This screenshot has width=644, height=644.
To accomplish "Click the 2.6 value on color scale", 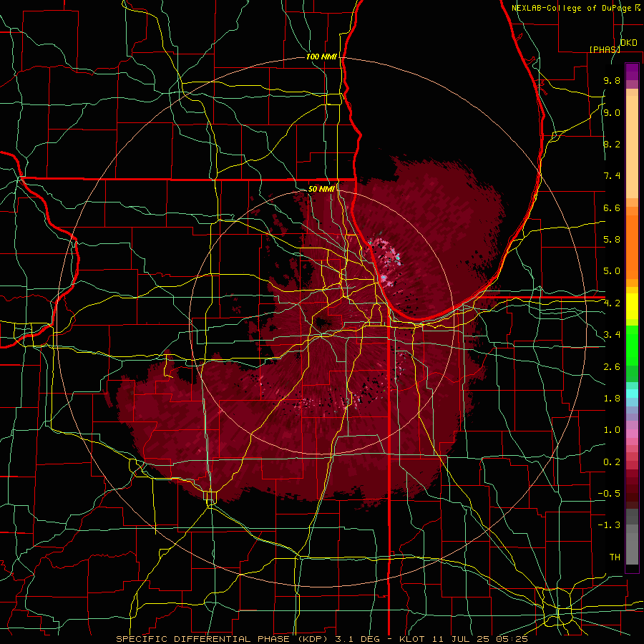I will tap(612, 366).
